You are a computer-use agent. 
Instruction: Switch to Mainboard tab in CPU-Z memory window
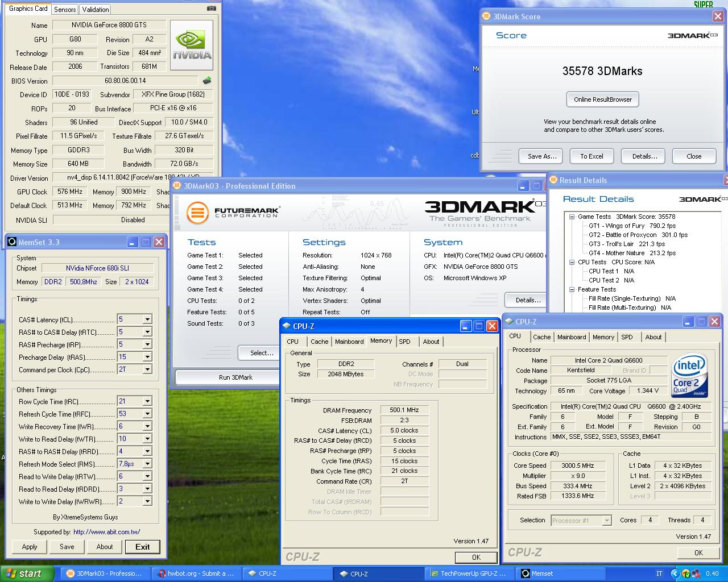pos(349,342)
